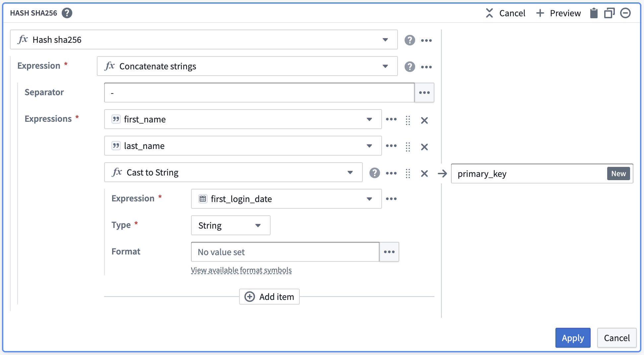Click the help icon beside HASH SHA256 title
644x355 pixels.
click(67, 13)
